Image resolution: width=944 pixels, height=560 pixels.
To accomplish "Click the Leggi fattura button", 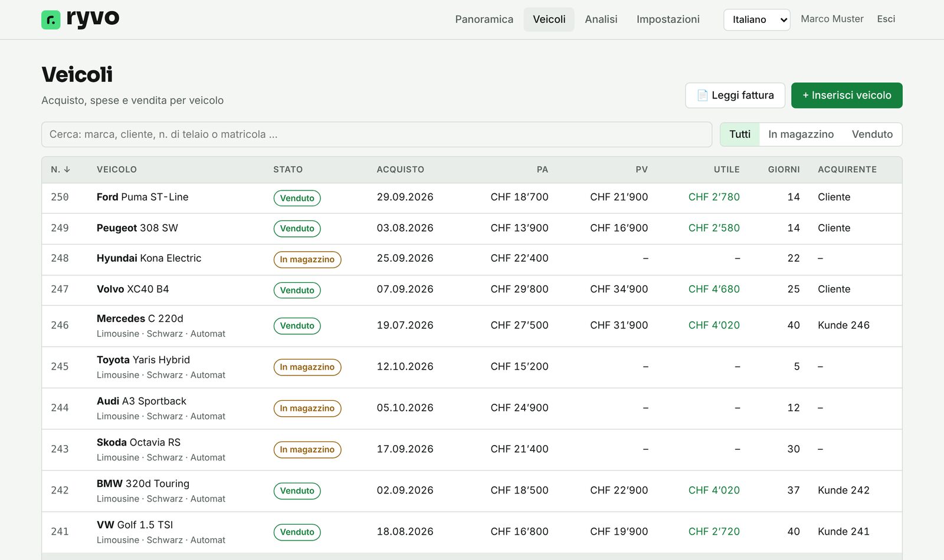I will click(735, 95).
